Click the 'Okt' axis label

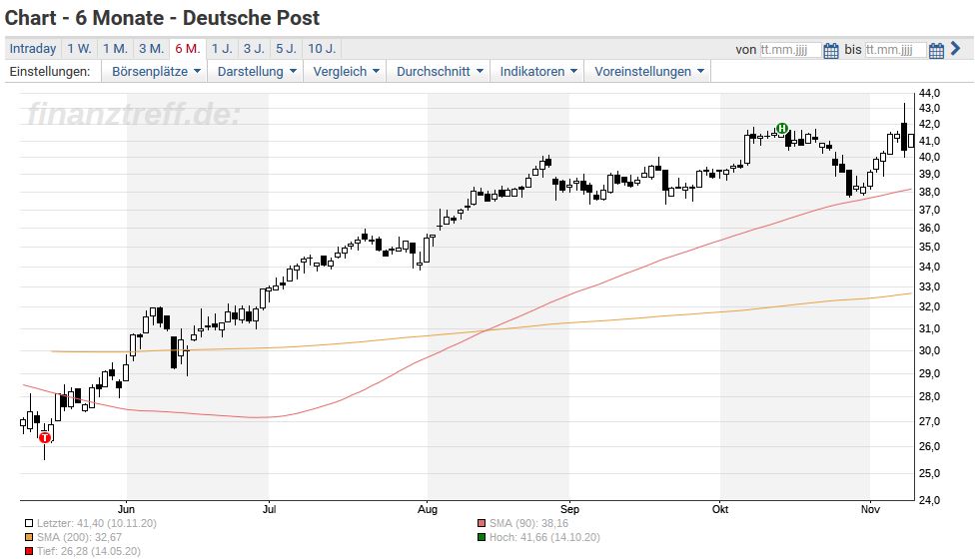click(720, 509)
